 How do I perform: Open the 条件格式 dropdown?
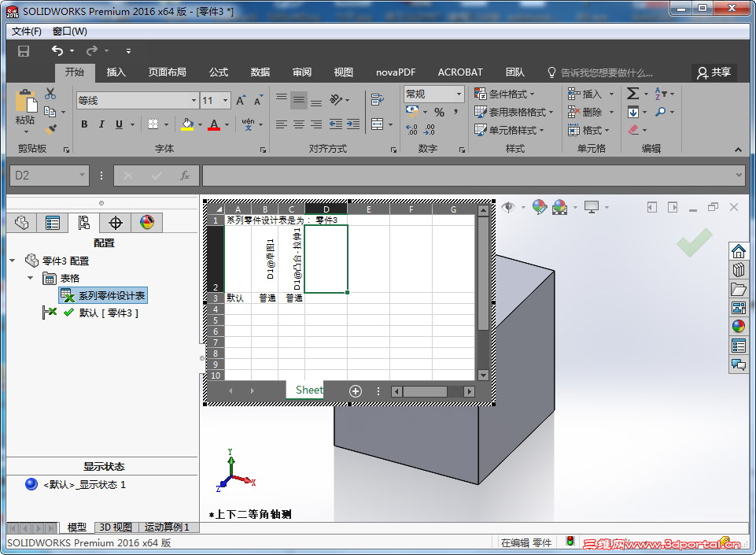pos(505,94)
